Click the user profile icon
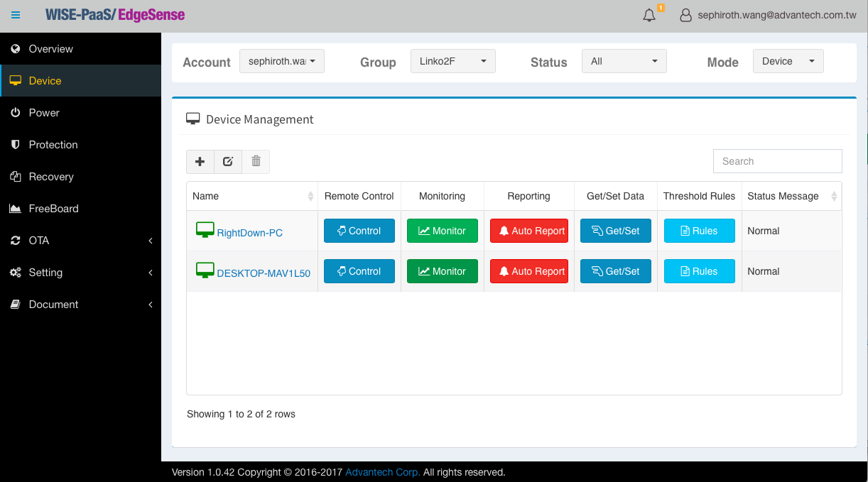This screenshot has width=868, height=482. [x=685, y=15]
